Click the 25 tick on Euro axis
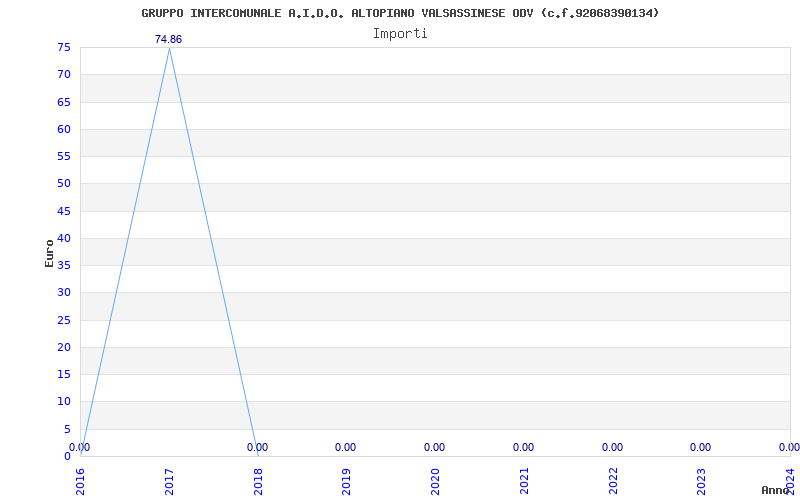This screenshot has height=500, width=800. [64, 320]
